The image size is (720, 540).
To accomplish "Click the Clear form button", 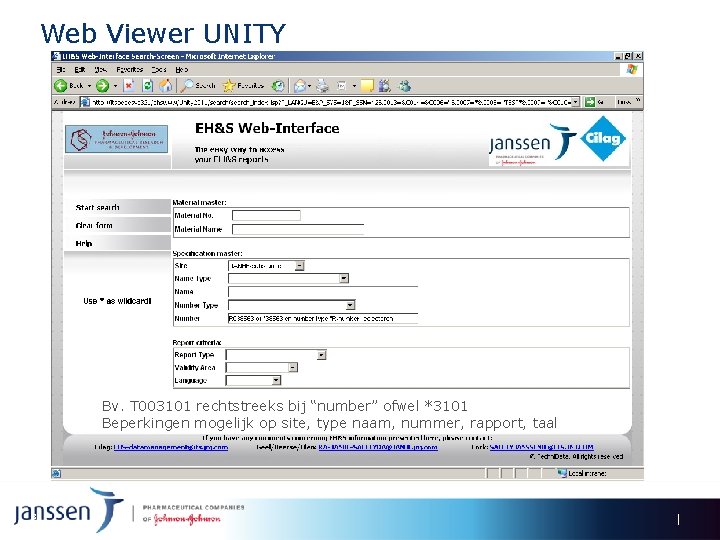I will (x=117, y=225).
